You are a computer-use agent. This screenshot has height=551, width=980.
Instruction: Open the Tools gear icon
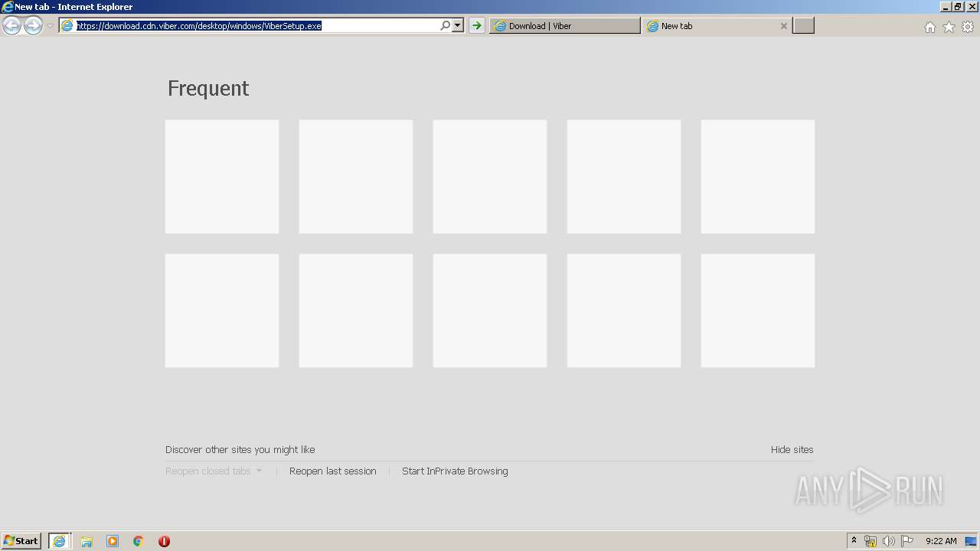pos(968,27)
